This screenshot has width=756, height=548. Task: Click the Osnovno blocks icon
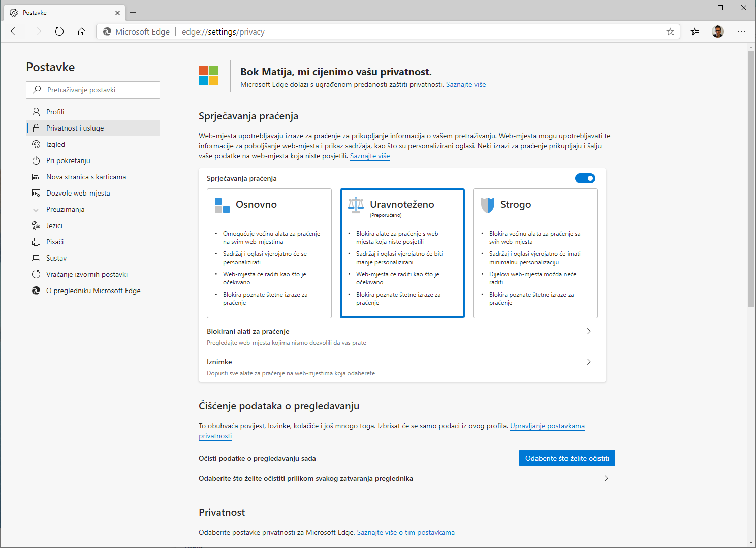click(x=222, y=205)
